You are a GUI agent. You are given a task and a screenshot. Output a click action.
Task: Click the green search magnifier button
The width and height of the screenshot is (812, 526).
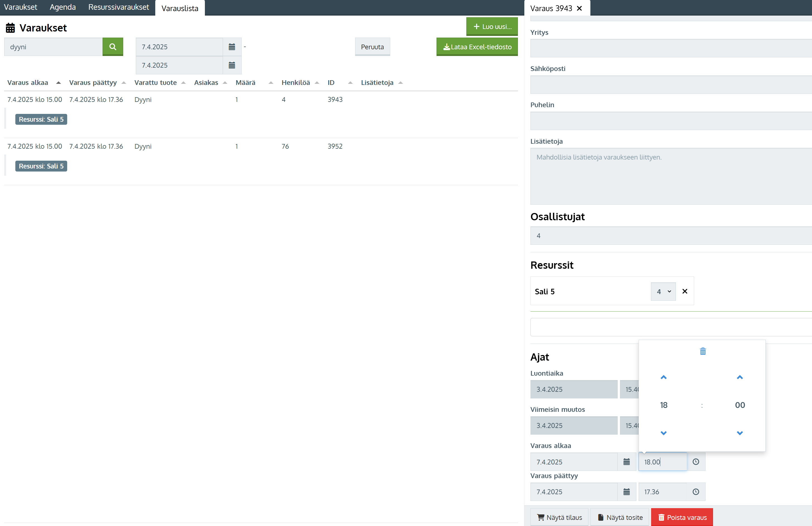[113, 47]
